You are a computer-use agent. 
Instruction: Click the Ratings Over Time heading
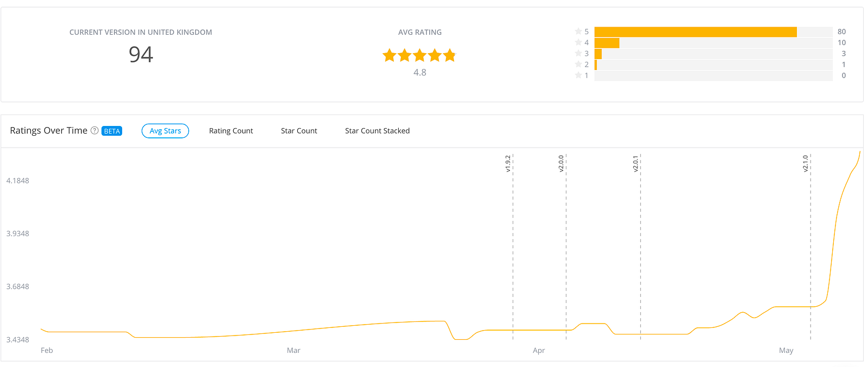coord(49,130)
